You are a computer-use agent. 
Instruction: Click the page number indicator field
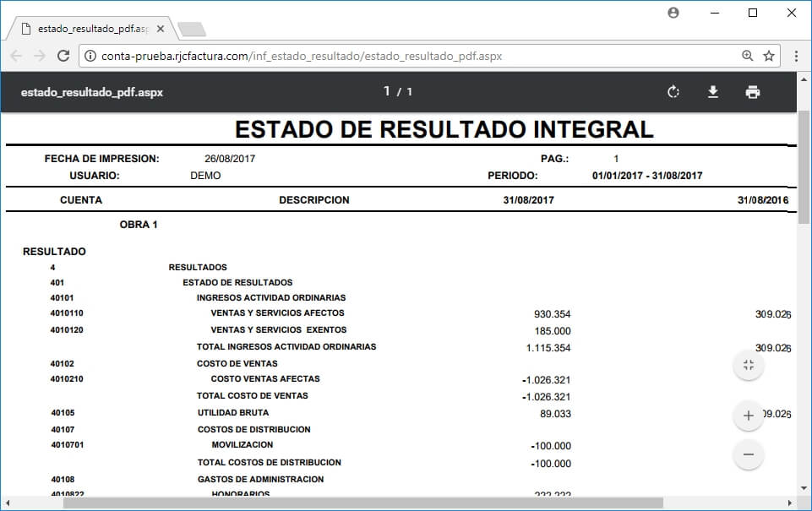tap(386, 91)
